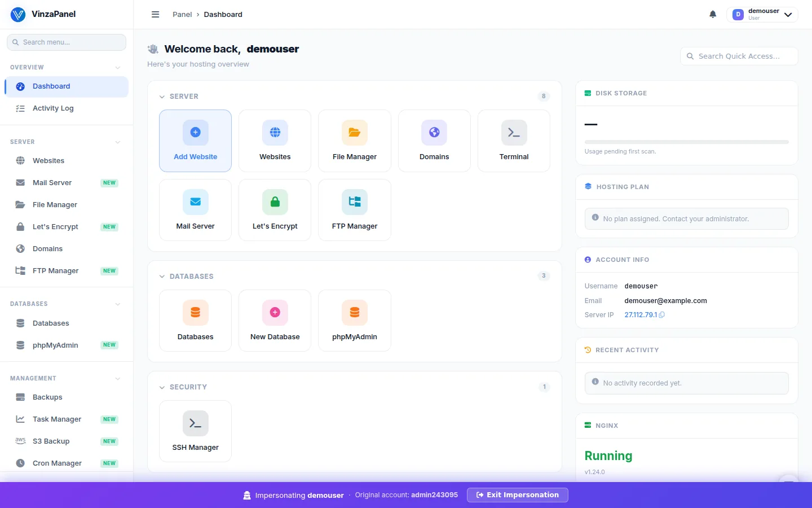Click the server IP 27.112.79.1 link
The height and width of the screenshot is (508, 812).
pyautogui.click(x=641, y=315)
